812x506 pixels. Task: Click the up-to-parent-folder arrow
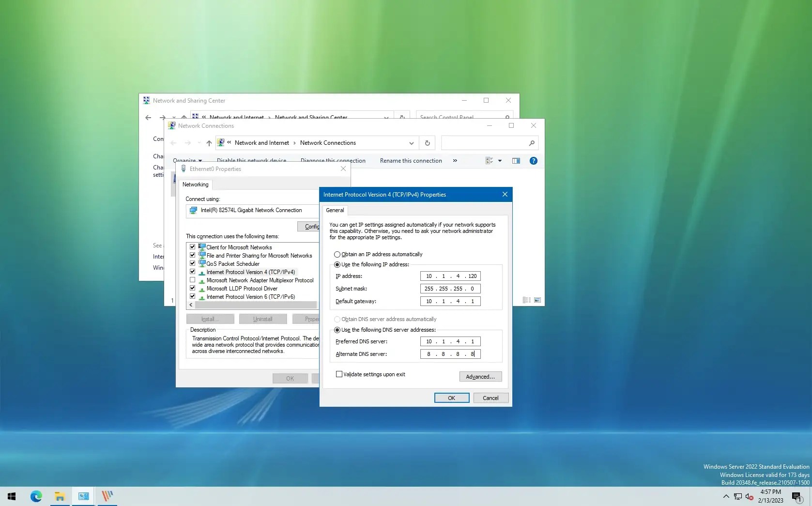pyautogui.click(x=208, y=143)
